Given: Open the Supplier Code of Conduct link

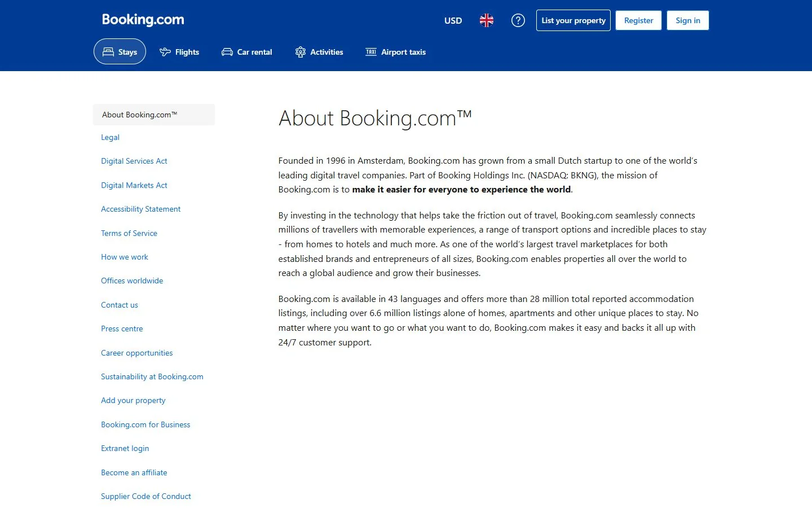Looking at the screenshot, I should (x=146, y=496).
